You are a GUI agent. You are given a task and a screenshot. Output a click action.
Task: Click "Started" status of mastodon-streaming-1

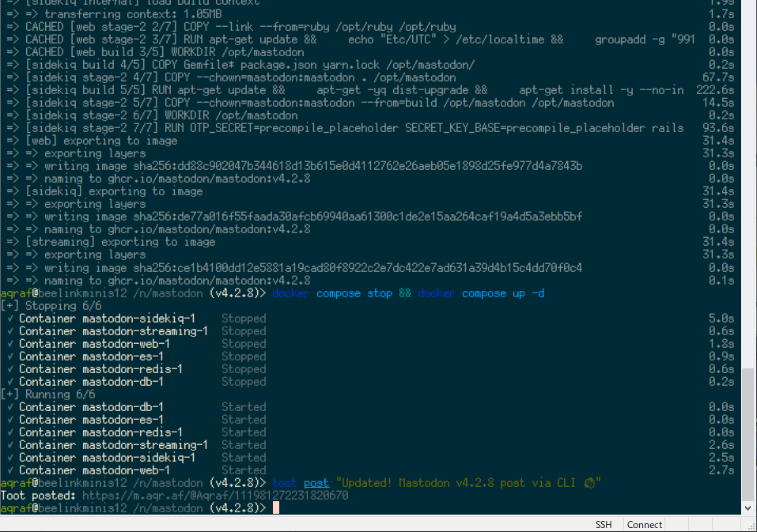[x=244, y=445]
